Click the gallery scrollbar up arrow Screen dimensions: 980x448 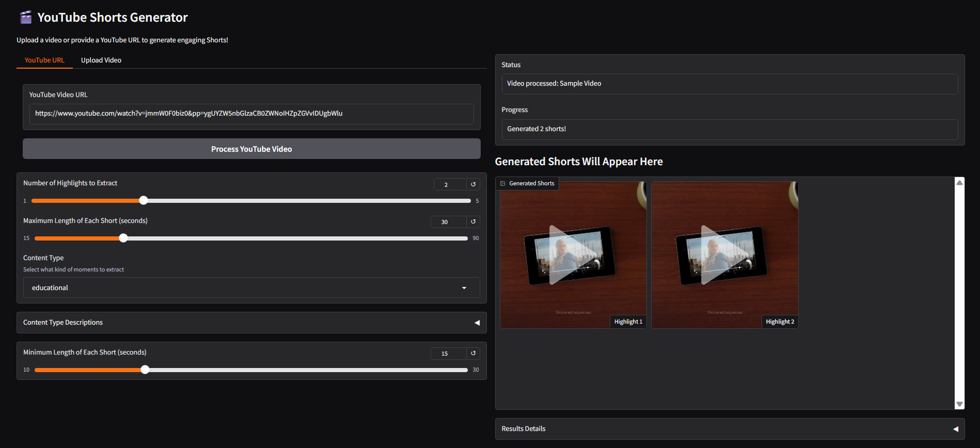(x=959, y=183)
